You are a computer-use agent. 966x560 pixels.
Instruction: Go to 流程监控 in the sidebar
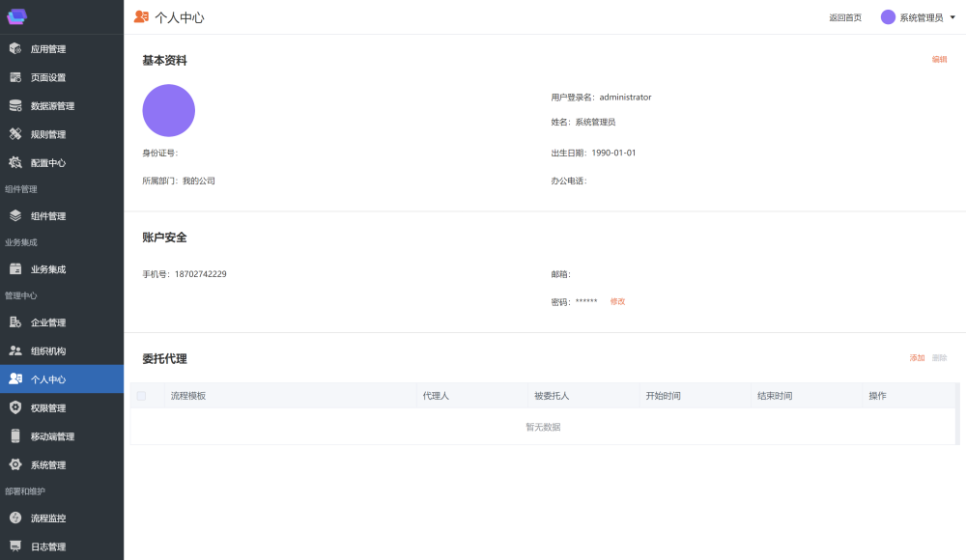48,518
